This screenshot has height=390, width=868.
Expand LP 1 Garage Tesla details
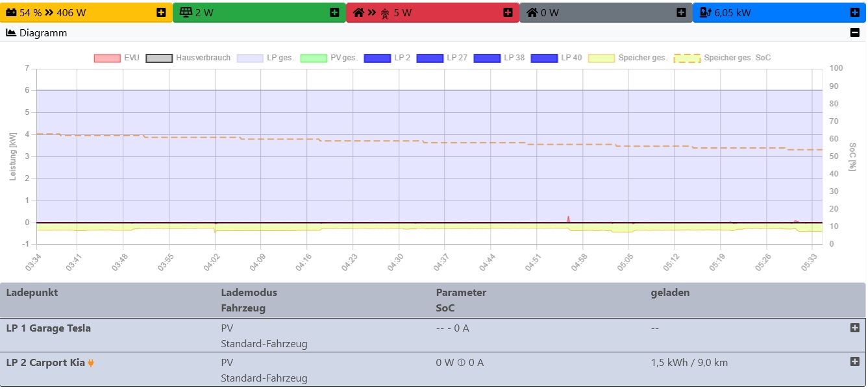tap(854, 328)
